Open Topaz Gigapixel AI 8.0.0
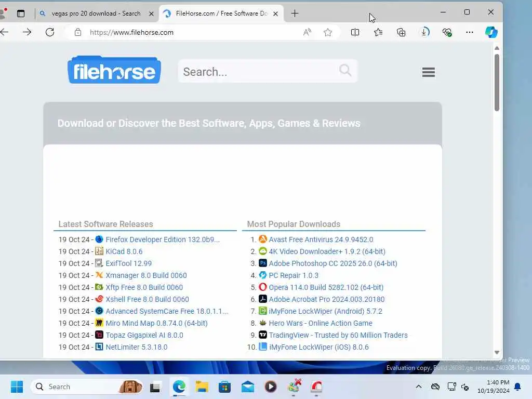 144,335
